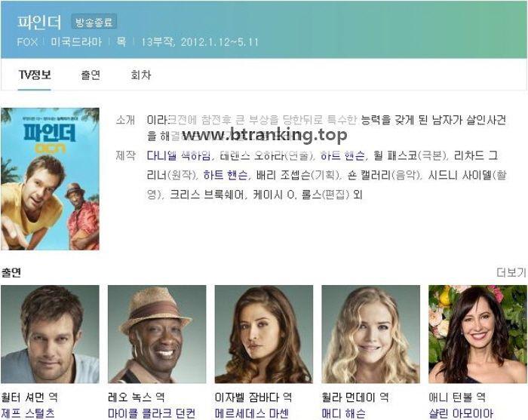Select the 레오 녹스 character photo
The width and height of the screenshot is (528, 420).
click(157, 334)
